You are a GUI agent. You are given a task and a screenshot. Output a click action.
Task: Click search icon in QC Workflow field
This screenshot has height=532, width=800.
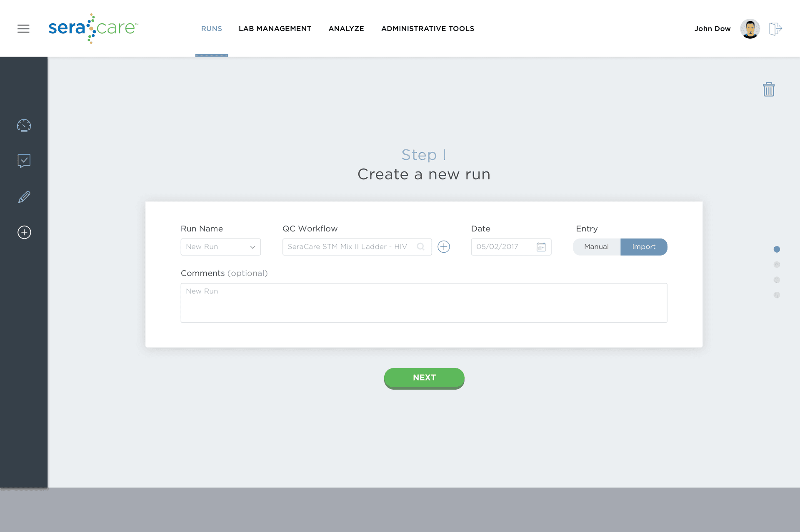pos(421,247)
